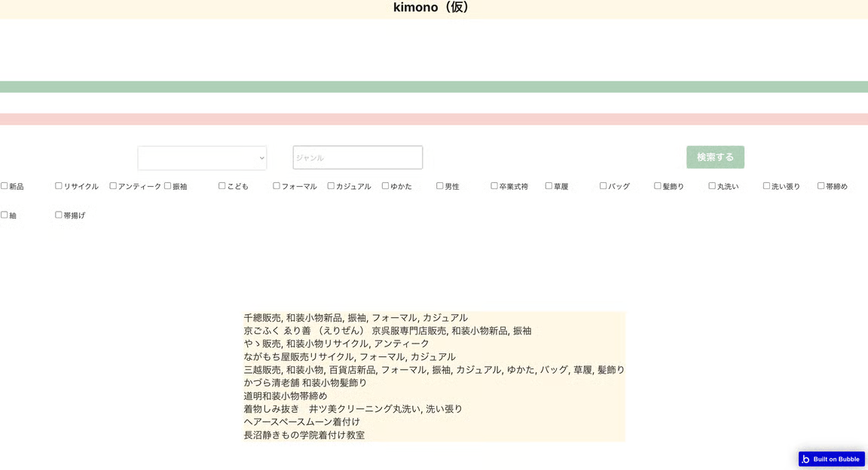The height and width of the screenshot is (470, 868).
Task: Select the 帯揚げ checkbox
Action: coord(59,215)
